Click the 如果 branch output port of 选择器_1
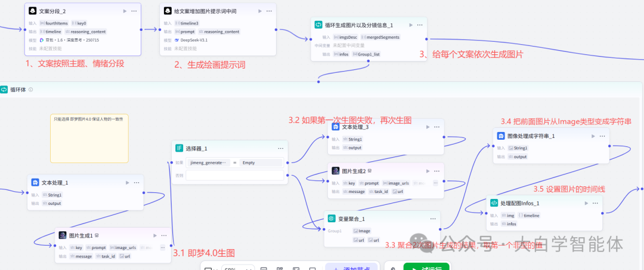This screenshot has width=644, height=270. [x=287, y=162]
